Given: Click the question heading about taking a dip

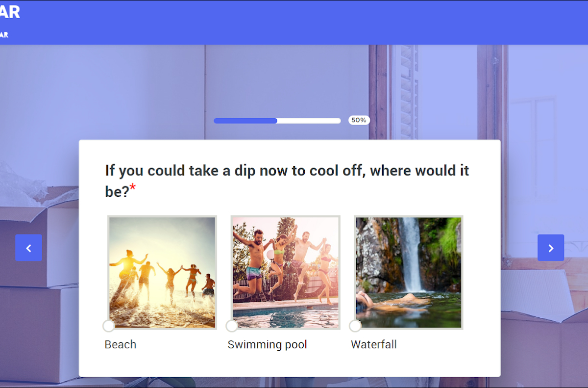Looking at the screenshot, I should tap(287, 181).
